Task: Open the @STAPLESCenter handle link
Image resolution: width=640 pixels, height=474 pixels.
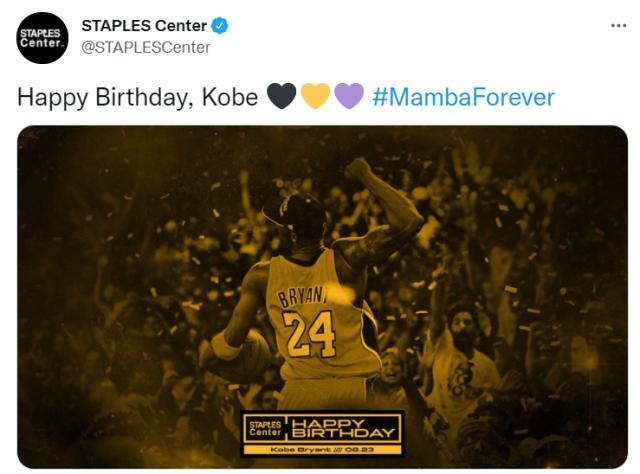Action: coord(145,47)
